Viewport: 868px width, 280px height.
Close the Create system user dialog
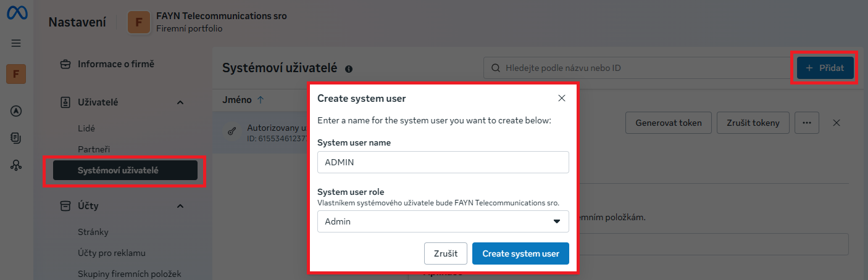[x=561, y=98]
